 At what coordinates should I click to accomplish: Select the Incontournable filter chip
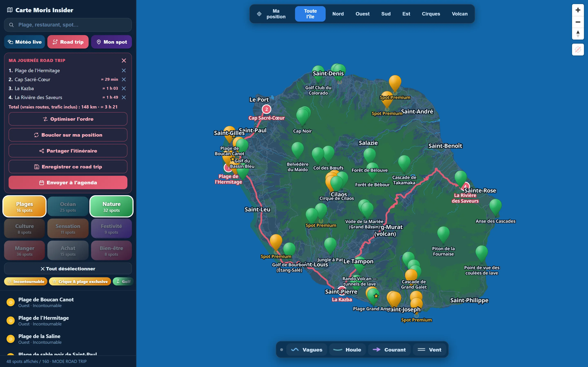coord(26,282)
